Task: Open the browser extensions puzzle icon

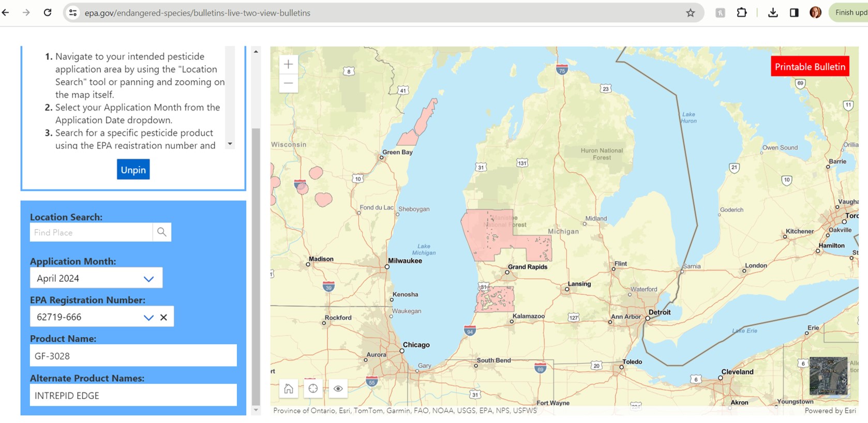Action: 741,13
